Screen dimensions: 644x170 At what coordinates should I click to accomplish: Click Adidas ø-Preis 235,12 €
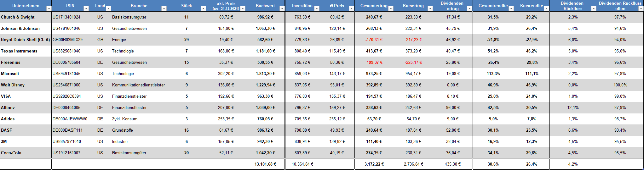coord(337,119)
